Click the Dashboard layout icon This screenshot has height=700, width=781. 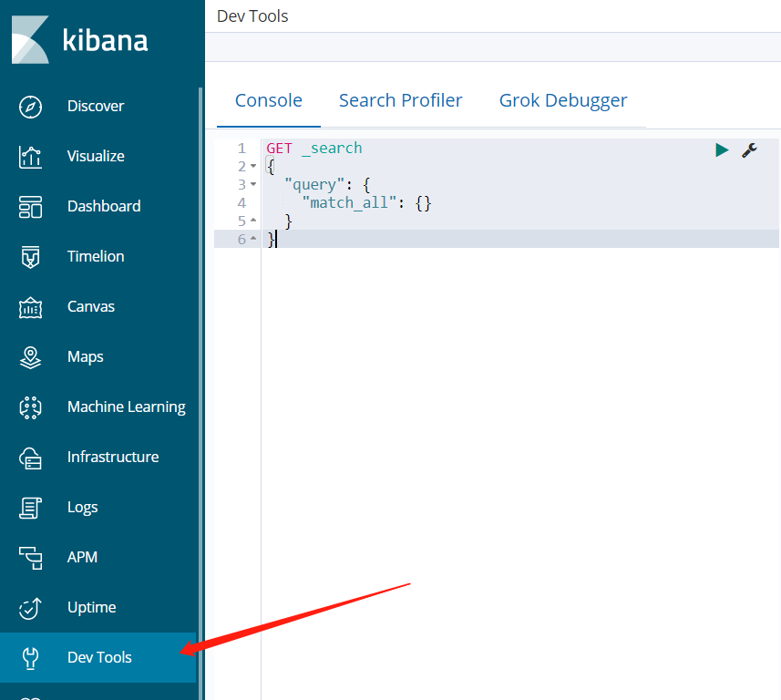(x=30, y=207)
